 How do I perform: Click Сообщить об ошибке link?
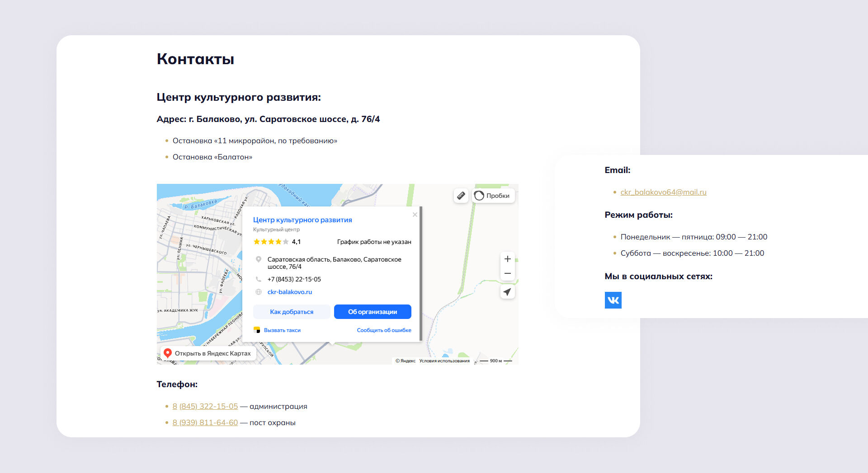click(x=384, y=330)
